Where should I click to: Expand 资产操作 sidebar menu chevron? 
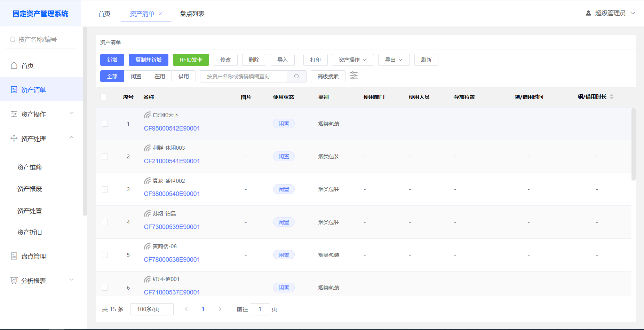[72, 113]
